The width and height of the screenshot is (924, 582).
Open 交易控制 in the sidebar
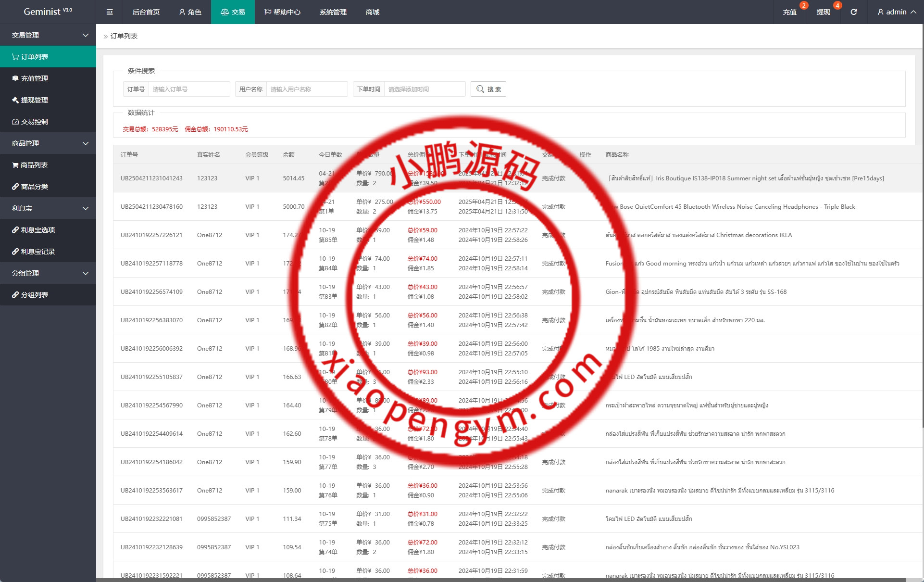pos(34,122)
